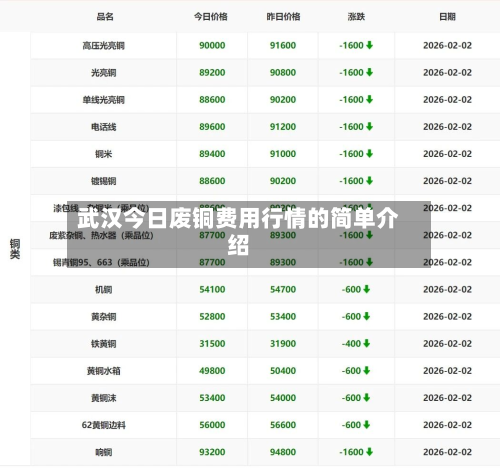Click the down arrow in the 黄杂铜 row

(x=366, y=316)
